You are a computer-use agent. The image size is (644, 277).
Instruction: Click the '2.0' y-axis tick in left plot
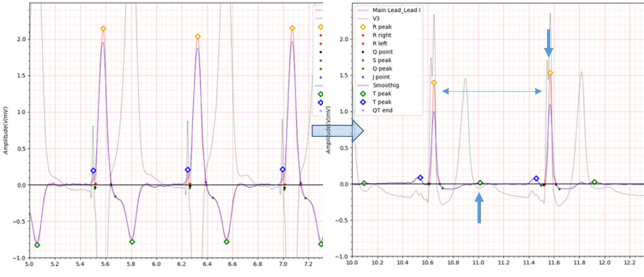click(22, 40)
